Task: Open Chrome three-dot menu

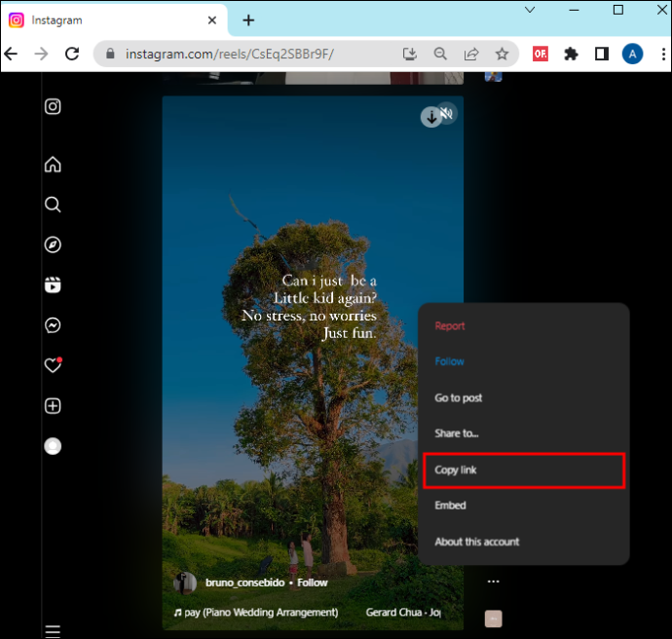Action: tap(663, 54)
